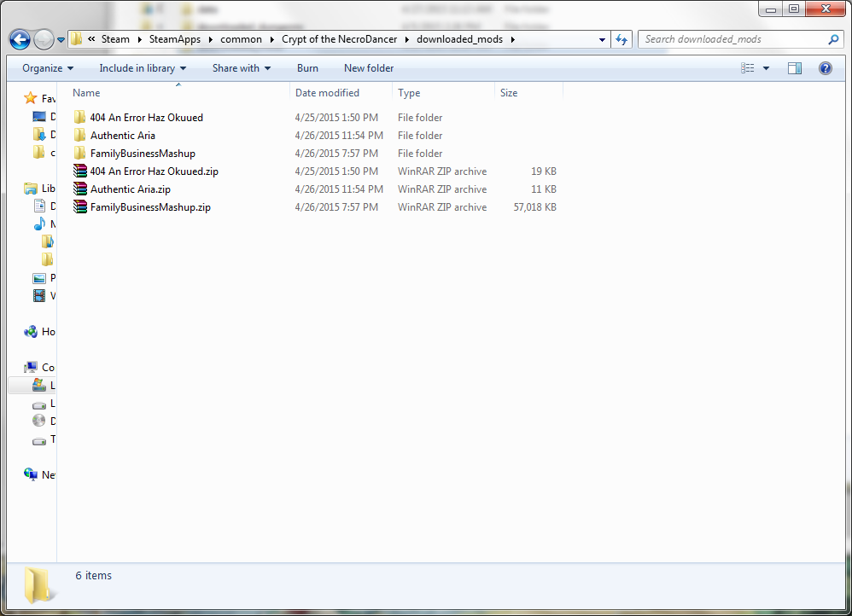Select the 404 An Error Haz Okuued folder name
852x616 pixels.
[x=146, y=118]
